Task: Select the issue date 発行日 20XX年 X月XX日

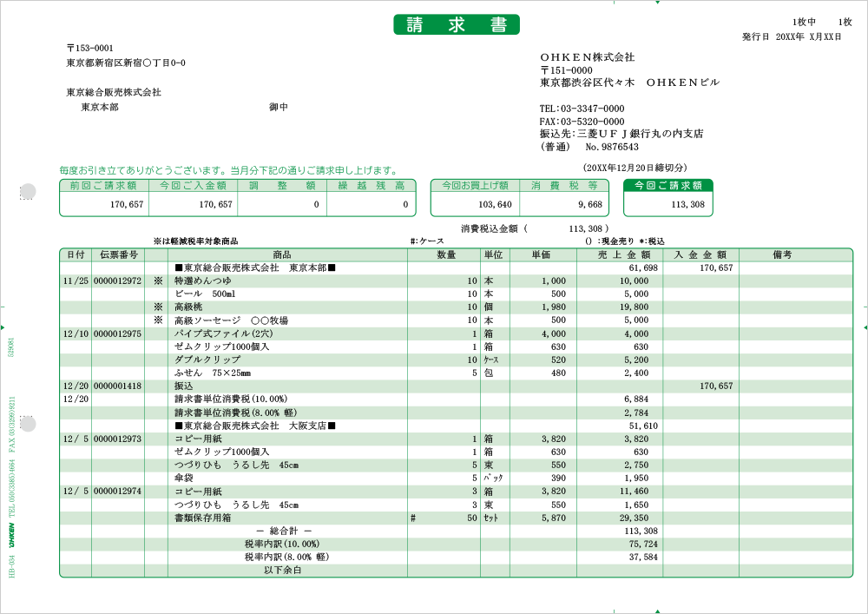Action: coord(792,37)
